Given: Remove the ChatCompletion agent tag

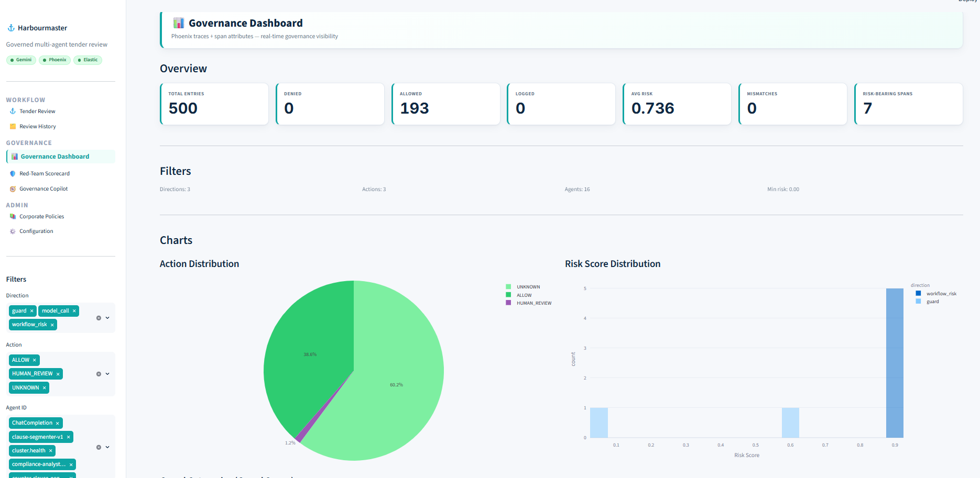Looking at the screenshot, I should [58, 423].
